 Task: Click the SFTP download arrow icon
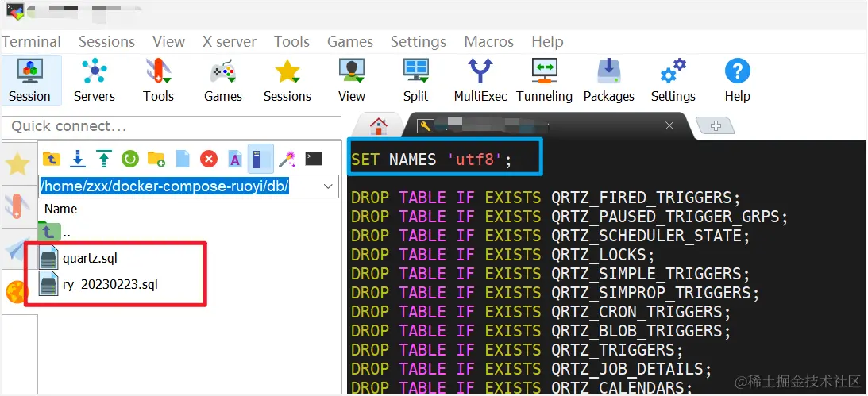click(x=78, y=160)
